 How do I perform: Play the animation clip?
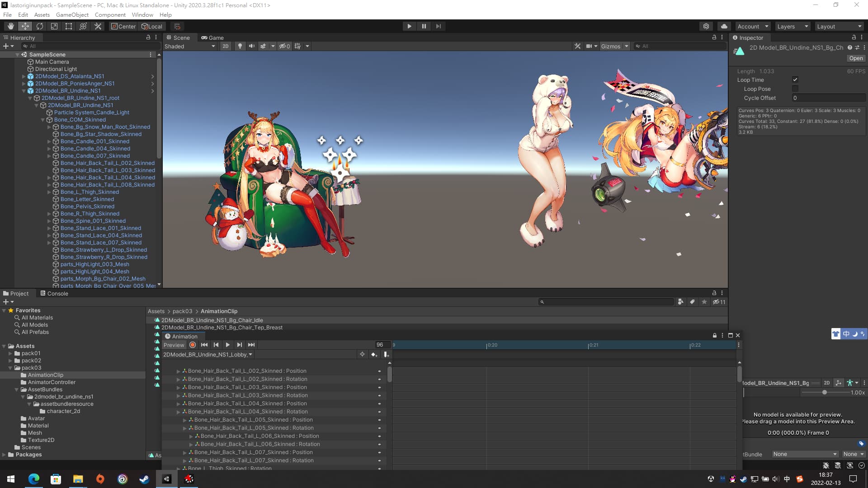pyautogui.click(x=228, y=345)
